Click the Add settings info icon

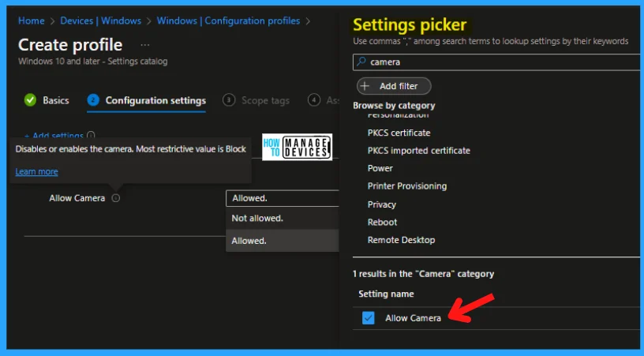(x=91, y=135)
